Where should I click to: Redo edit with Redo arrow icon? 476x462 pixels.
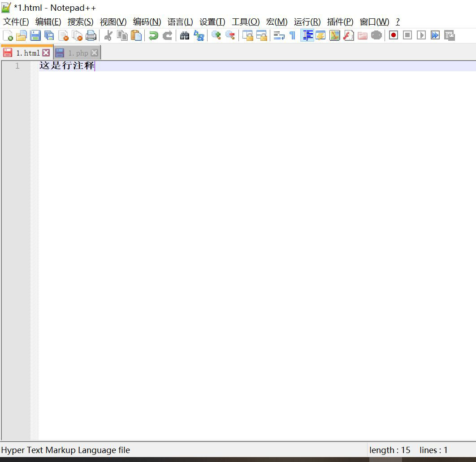point(168,35)
